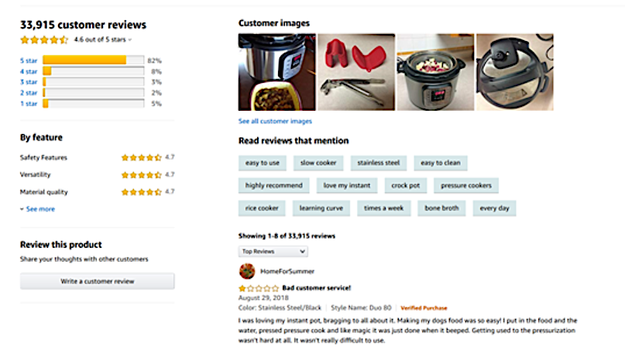Screen dimensions: 625x364
Task: Filter reviews by 'pressure cookers' tag
Action: point(466,185)
